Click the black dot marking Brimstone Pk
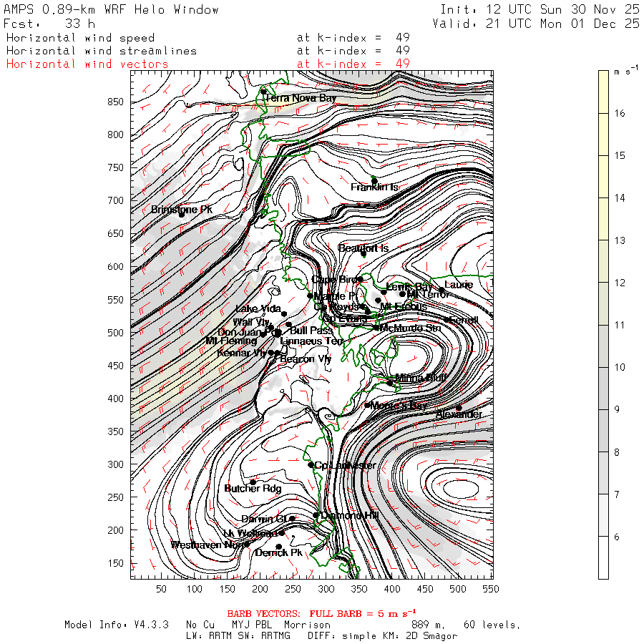This screenshot has height=644, width=644. (x=182, y=215)
